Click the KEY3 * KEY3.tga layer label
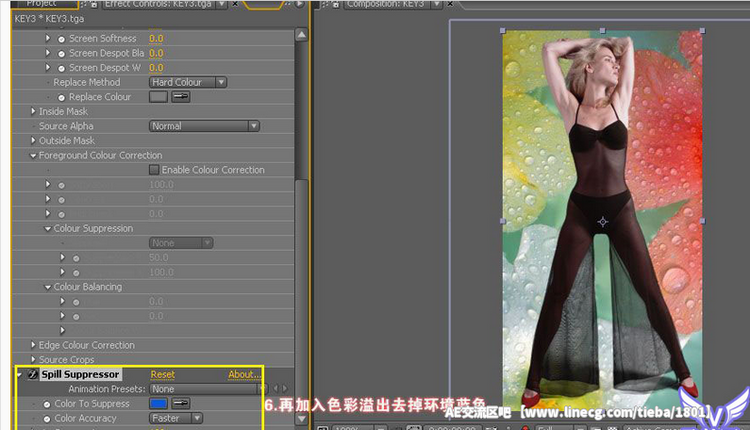 click(49, 19)
